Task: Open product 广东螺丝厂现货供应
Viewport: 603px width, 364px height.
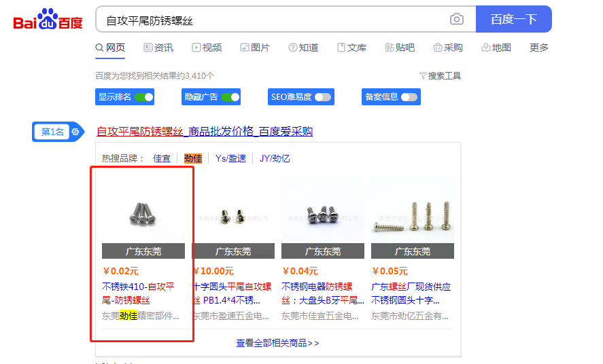Action: pyautogui.click(x=411, y=293)
